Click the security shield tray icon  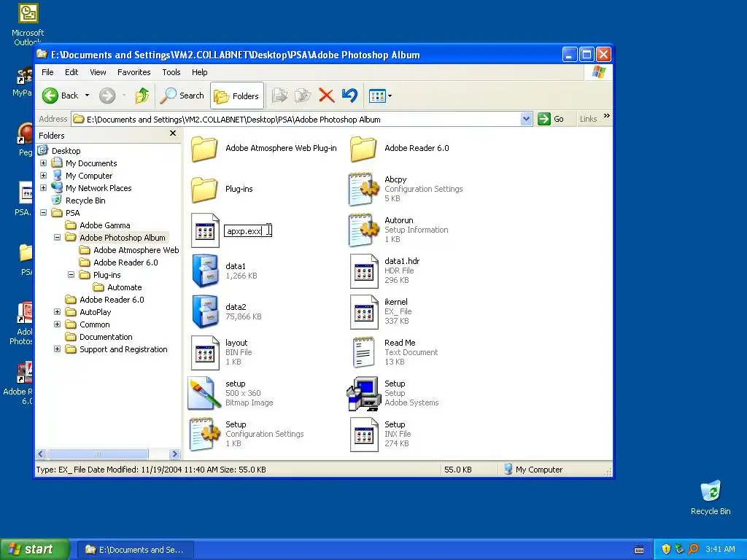point(666,549)
